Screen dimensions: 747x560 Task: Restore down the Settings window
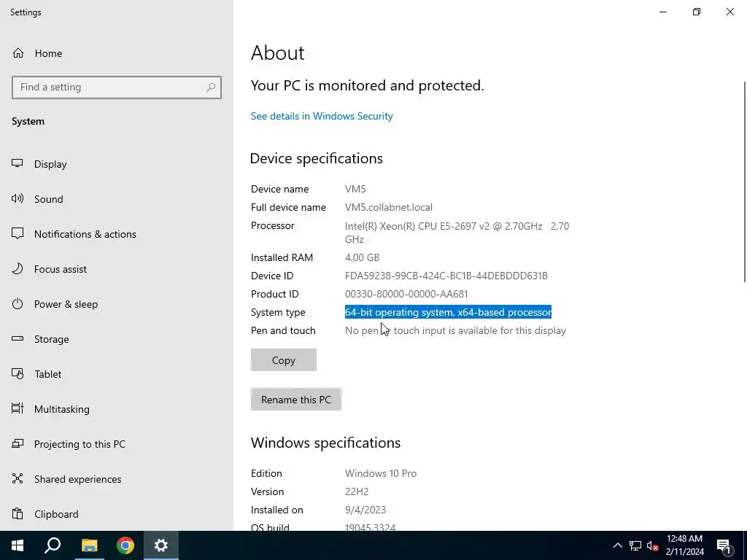pyautogui.click(x=697, y=12)
